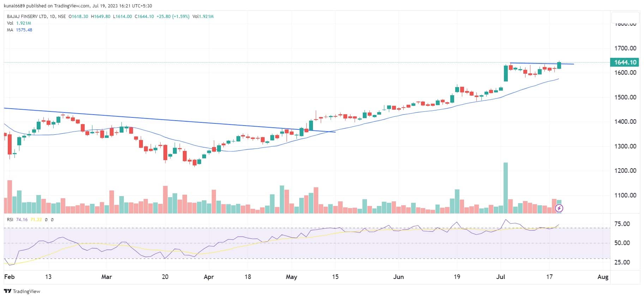
Task: Click the large red candle in early February
Action: pos(10,144)
